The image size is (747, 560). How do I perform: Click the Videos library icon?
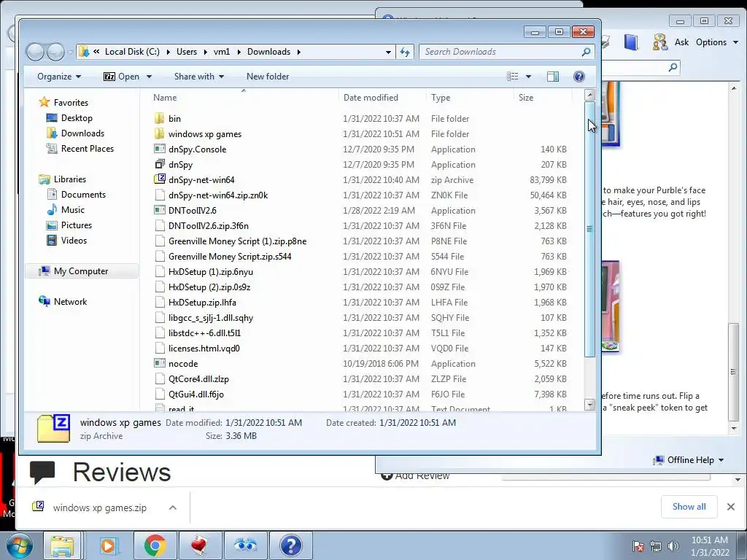point(52,240)
